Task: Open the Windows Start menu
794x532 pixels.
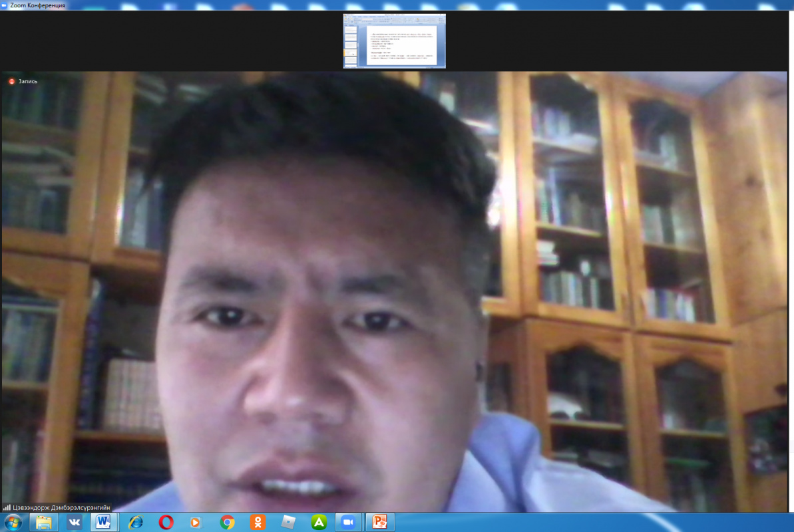Action: tap(13, 523)
